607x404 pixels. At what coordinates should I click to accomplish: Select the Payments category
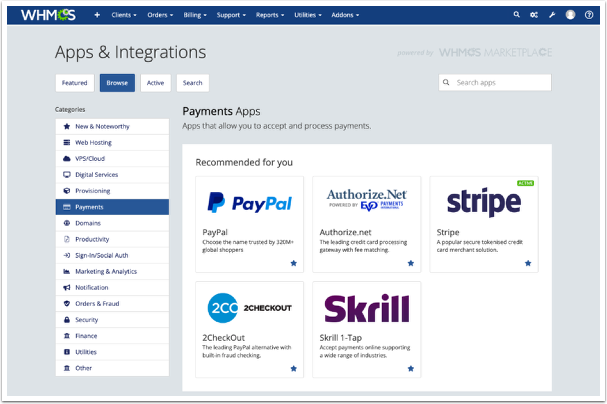click(x=112, y=207)
